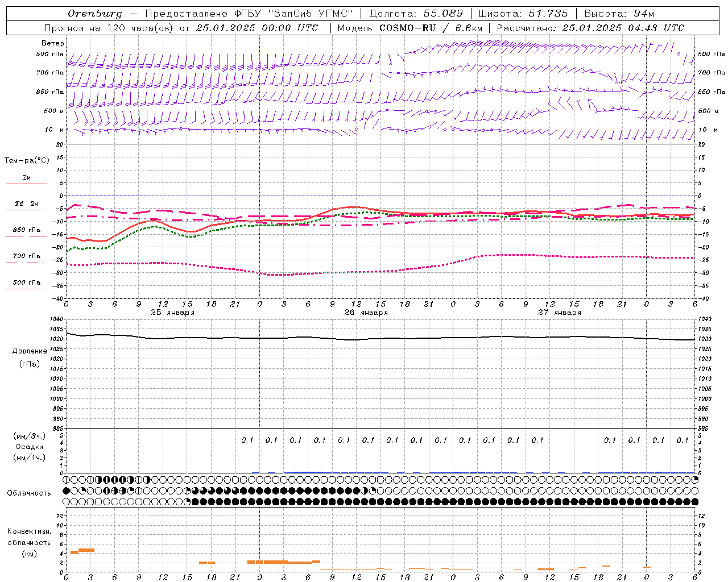Click the "(мм/1ч.)" precipitation unit label
The width and height of the screenshot is (728, 582).
(x=30, y=458)
